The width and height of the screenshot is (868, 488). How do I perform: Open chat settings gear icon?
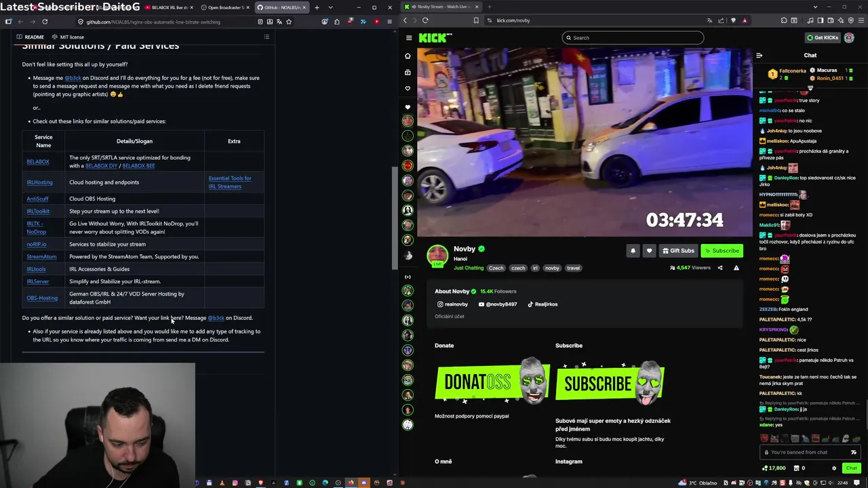[x=834, y=468]
